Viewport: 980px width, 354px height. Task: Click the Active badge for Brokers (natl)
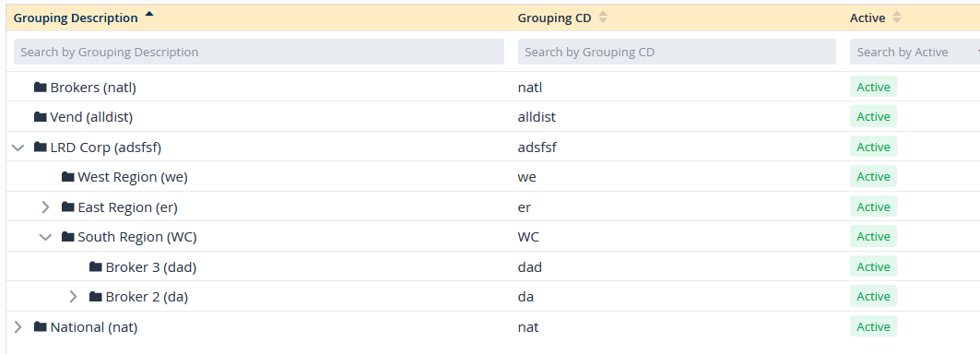(873, 87)
